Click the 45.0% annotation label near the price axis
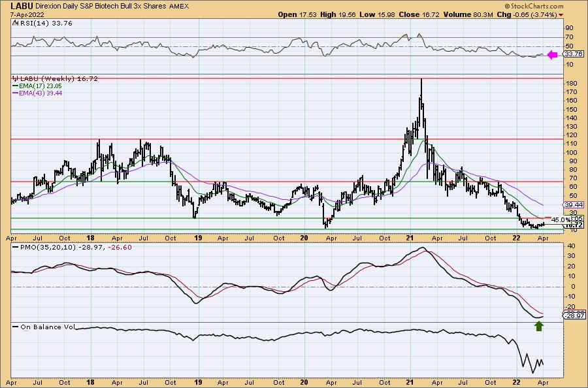588x388 pixels. 561,219
